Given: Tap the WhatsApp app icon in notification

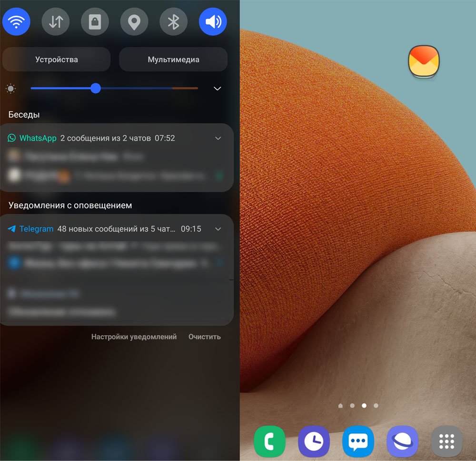Looking at the screenshot, I should (x=11, y=138).
